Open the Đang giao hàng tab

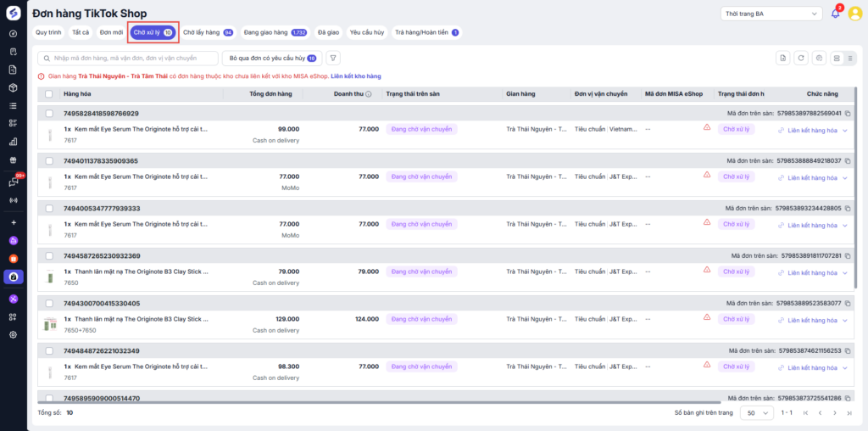[275, 32]
